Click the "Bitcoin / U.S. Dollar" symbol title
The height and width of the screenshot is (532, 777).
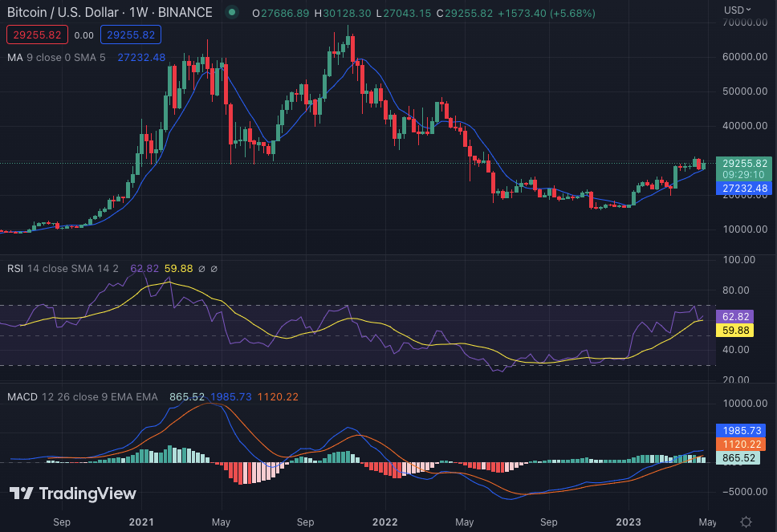coord(63,12)
